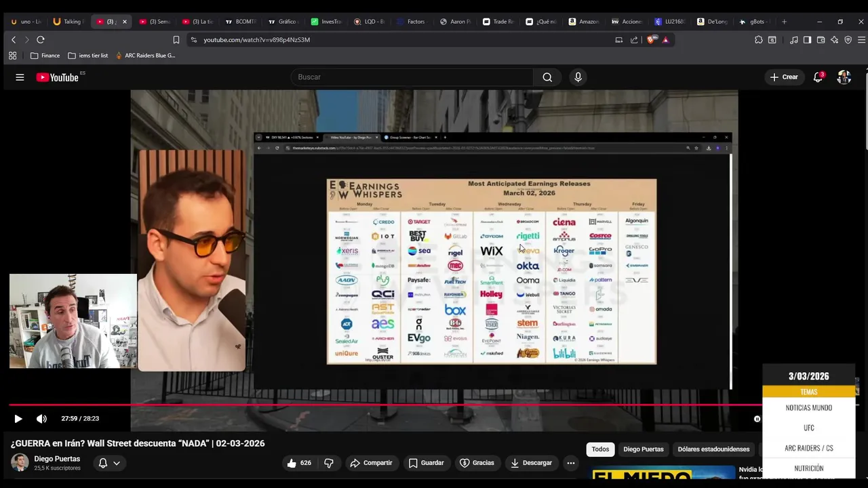
Task: Open the Finance bookmarks folder
Action: click(45, 56)
